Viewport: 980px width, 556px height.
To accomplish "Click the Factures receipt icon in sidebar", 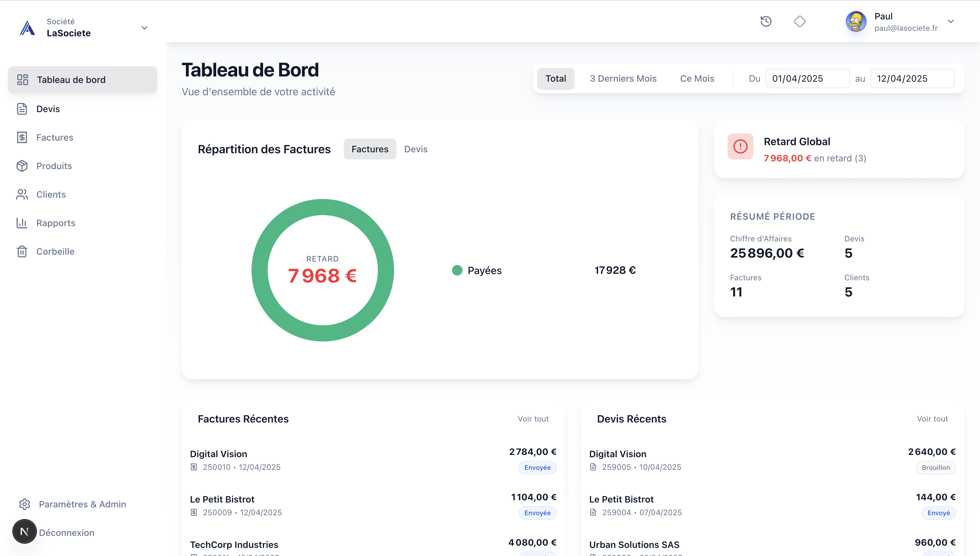I will [x=22, y=137].
